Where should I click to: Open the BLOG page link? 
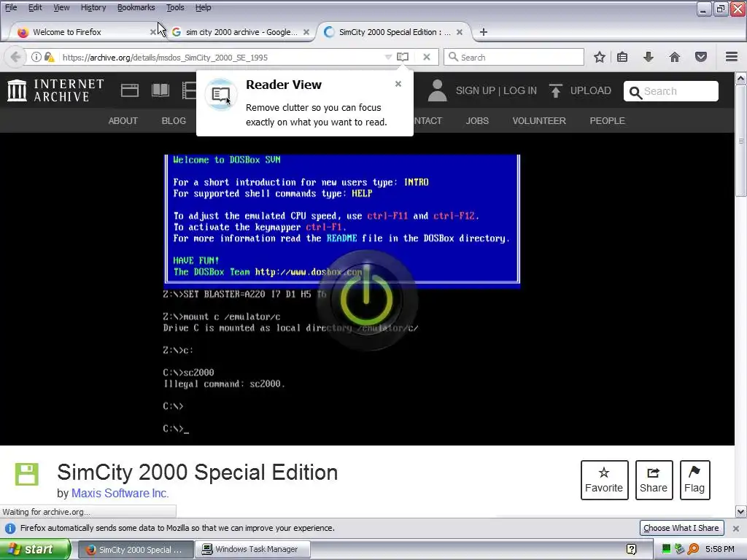coord(174,121)
